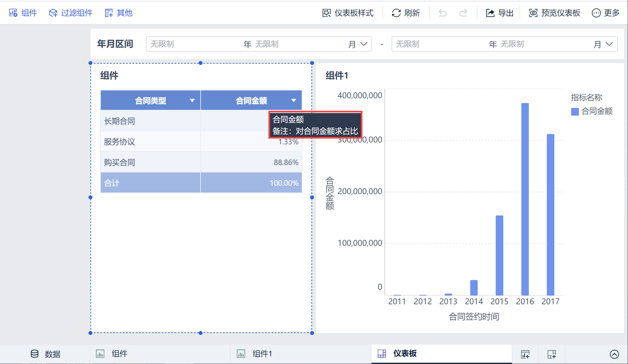This screenshot has height=364, width=628.
Task: Open the start month dropdown chevron
Action: point(364,44)
